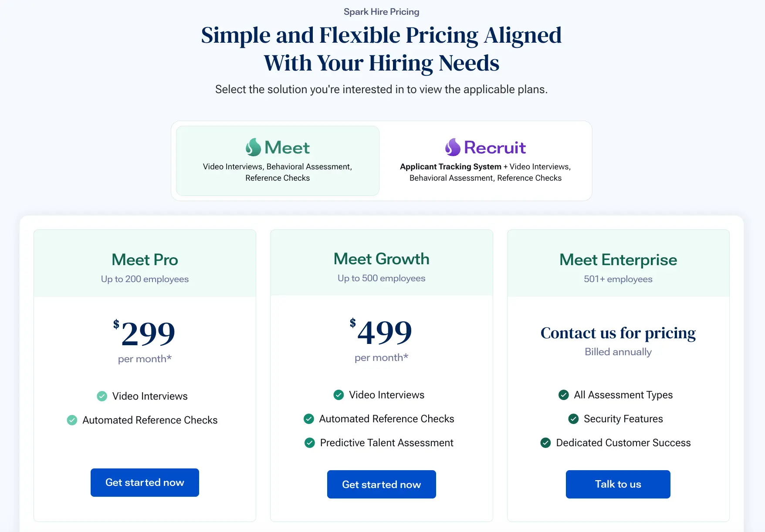Image resolution: width=765 pixels, height=532 pixels.
Task: Toggle Video Interviews check in Meet Growth plan
Action: tap(338, 395)
